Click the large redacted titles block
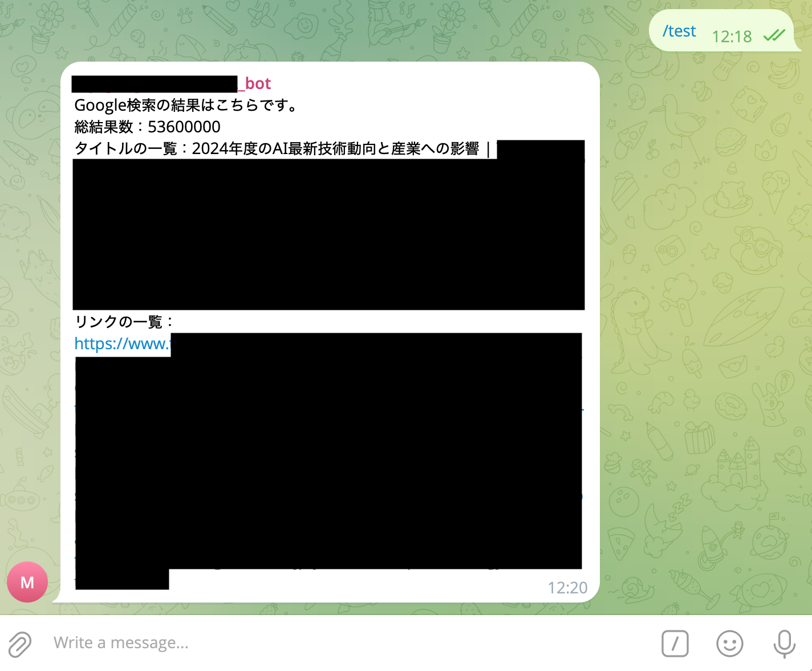The height and width of the screenshot is (671, 812). (x=328, y=234)
